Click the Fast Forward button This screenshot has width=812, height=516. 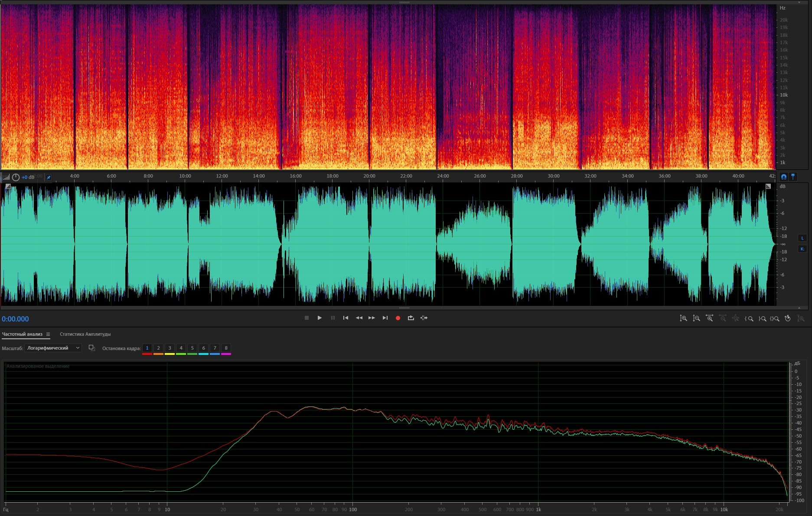tap(372, 318)
